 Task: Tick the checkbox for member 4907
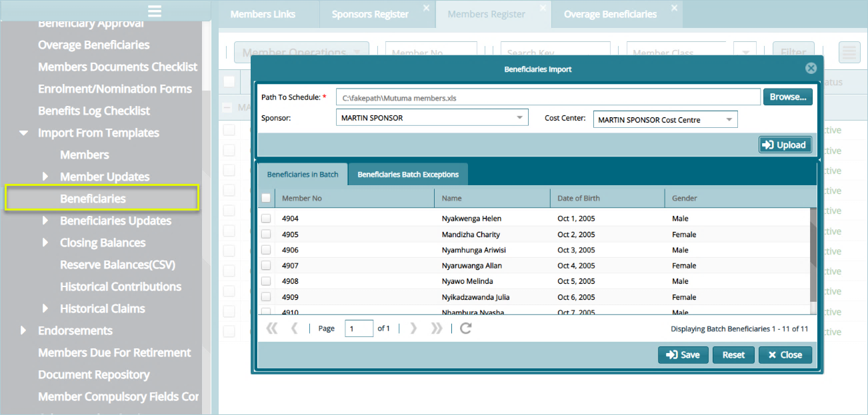coord(266,266)
